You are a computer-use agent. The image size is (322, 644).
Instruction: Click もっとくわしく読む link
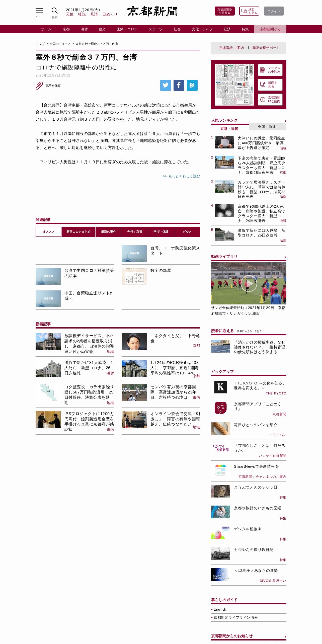tap(181, 176)
